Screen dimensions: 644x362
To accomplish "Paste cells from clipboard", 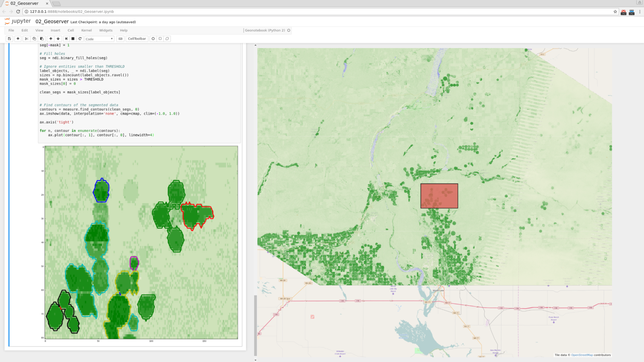I will 42,39.
